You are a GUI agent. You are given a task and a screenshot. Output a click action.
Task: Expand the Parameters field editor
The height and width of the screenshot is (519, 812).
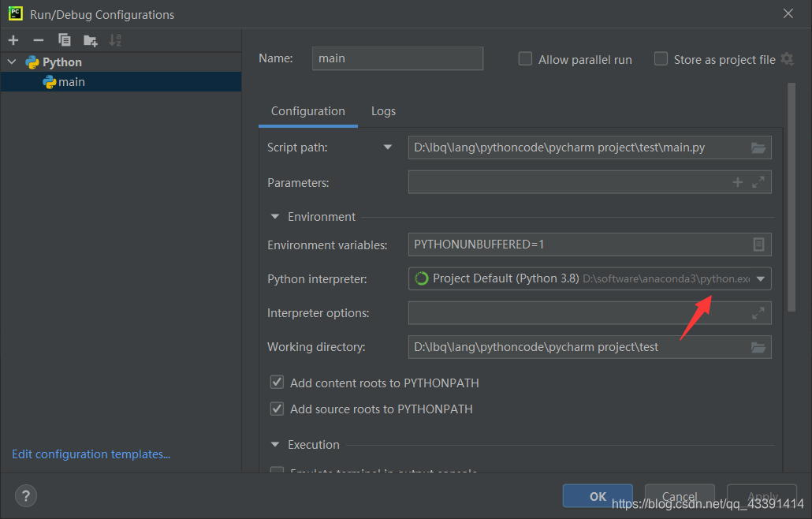click(758, 181)
